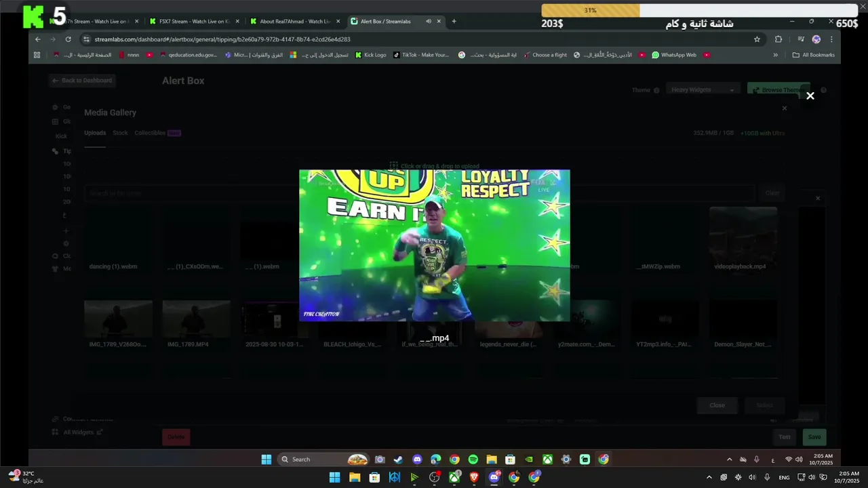Open the All Bookmarks folder

pyautogui.click(x=814, y=55)
